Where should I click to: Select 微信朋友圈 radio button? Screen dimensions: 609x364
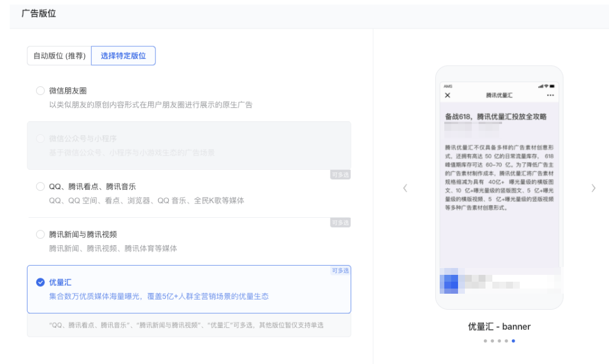[41, 91]
